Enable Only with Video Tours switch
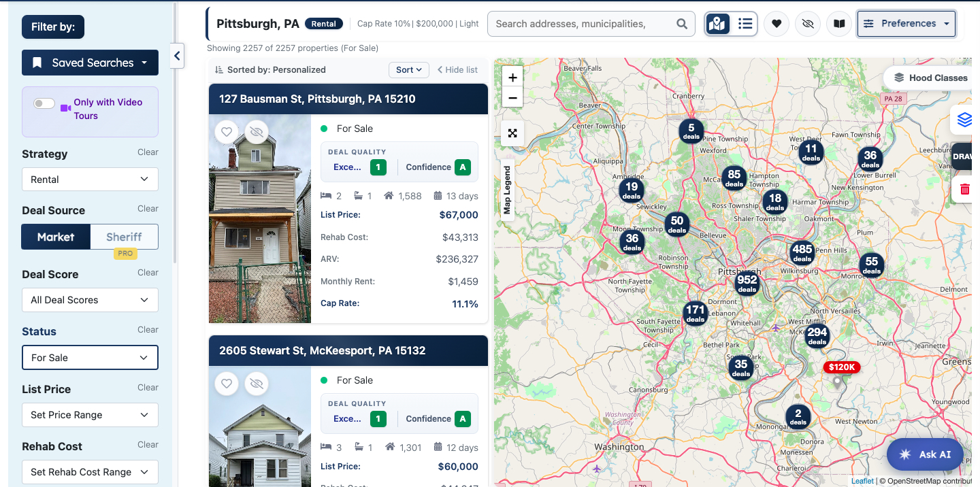 coord(44,103)
